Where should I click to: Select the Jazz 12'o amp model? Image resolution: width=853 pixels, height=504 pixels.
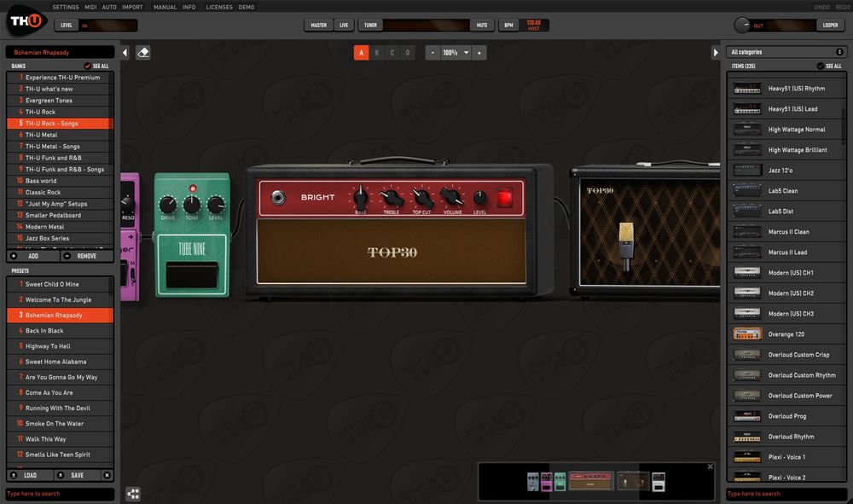click(x=785, y=170)
